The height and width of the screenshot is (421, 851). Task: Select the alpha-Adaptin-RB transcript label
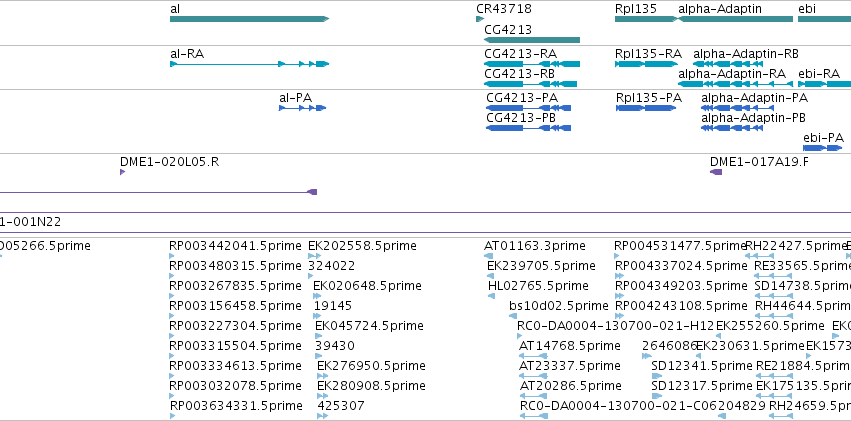point(746,54)
